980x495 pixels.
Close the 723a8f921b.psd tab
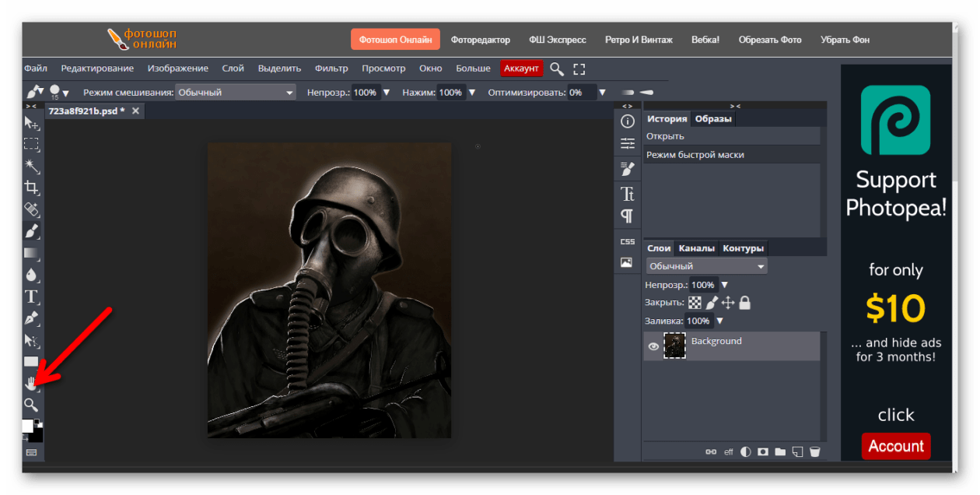[135, 111]
